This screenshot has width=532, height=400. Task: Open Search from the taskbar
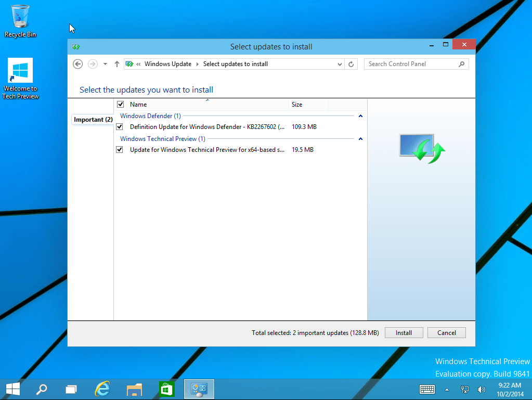(42, 389)
